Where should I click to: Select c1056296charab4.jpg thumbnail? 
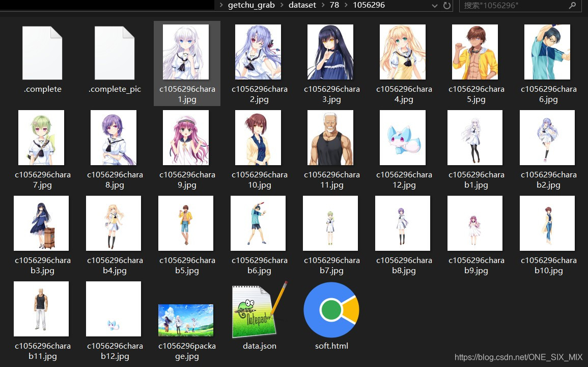click(x=114, y=223)
